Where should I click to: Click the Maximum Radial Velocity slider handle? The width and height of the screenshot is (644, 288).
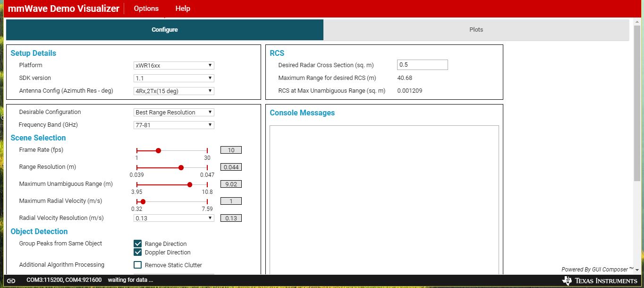[x=143, y=201]
